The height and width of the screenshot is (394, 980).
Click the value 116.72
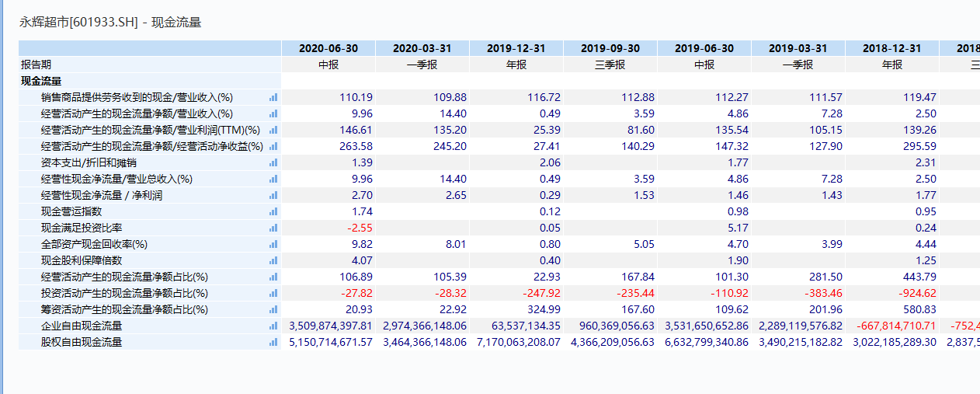[x=544, y=97]
